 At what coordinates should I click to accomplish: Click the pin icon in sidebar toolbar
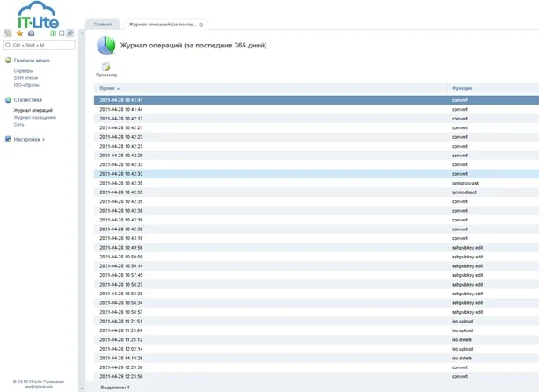[x=70, y=33]
